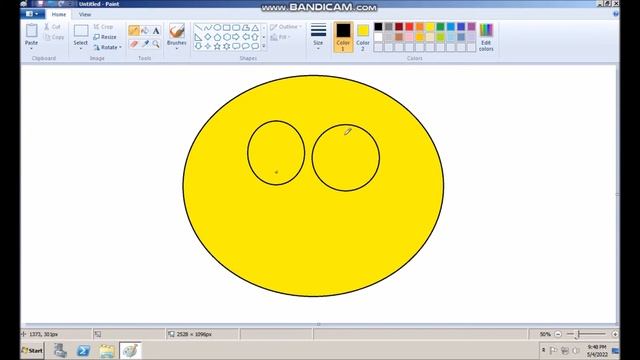640x360 pixels.
Task: Choose the Triangle shape
Action: coord(255,28)
